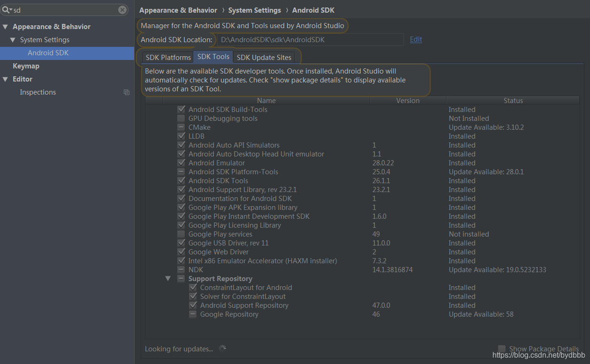Collapse the Editor tree node

point(5,79)
